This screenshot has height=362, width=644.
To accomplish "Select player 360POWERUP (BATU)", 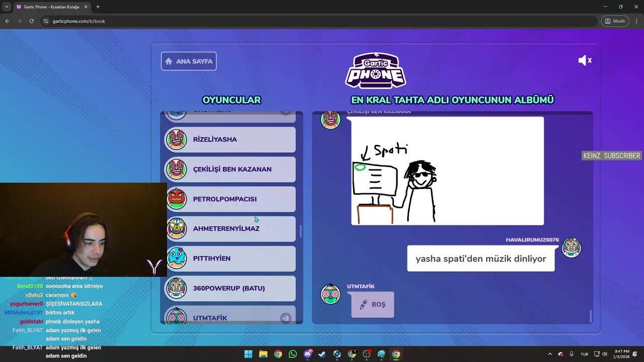I will (231, 288).
